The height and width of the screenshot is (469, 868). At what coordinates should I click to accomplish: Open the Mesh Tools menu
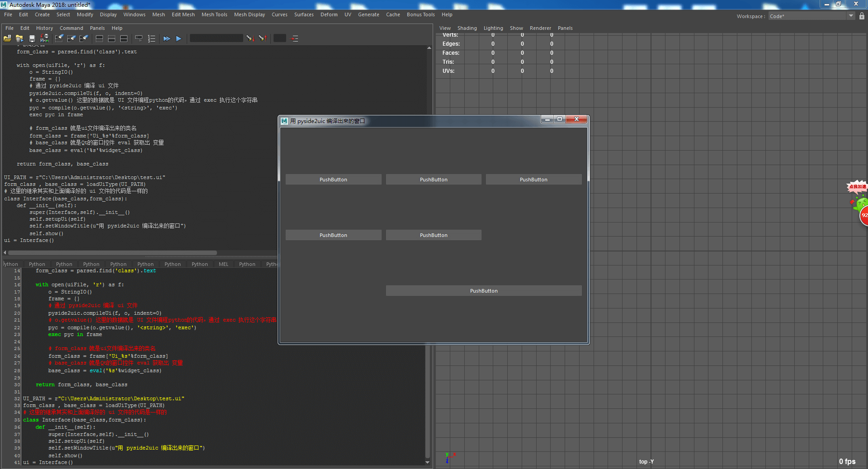214,14
